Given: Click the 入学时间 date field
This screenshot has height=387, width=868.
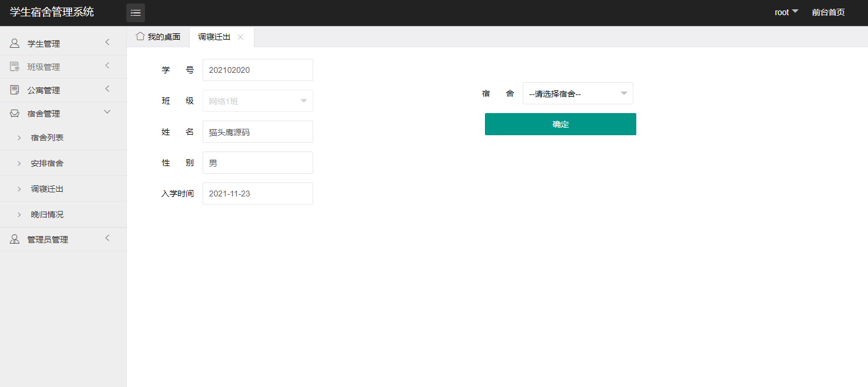Looking at the screenshot, I should pyautogui.click(x=258, y=193).
